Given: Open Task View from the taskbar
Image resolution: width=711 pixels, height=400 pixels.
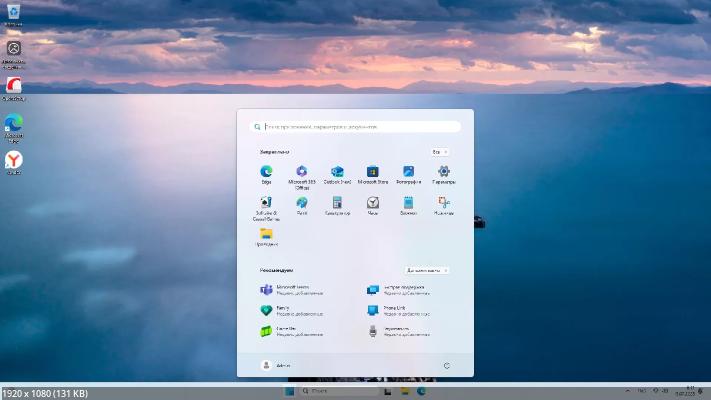Looking at the screenshot, I should coord(388,391).
